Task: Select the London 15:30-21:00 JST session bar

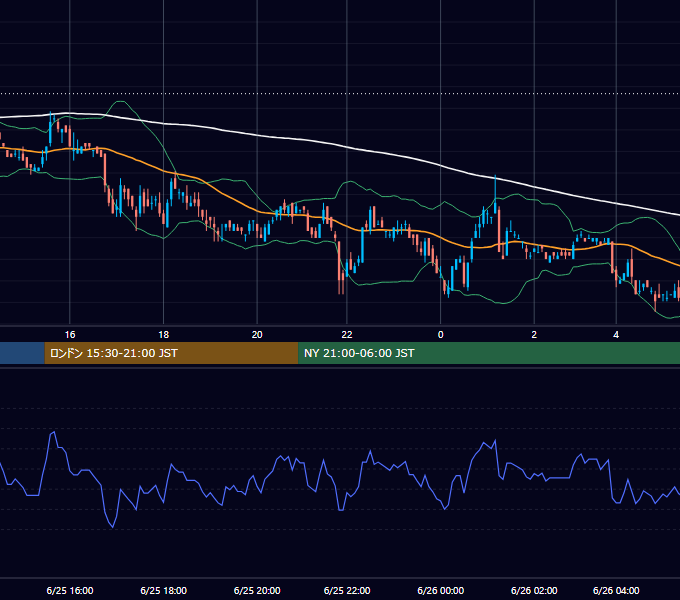Action: pyautogui.click(x=171, y=353)
